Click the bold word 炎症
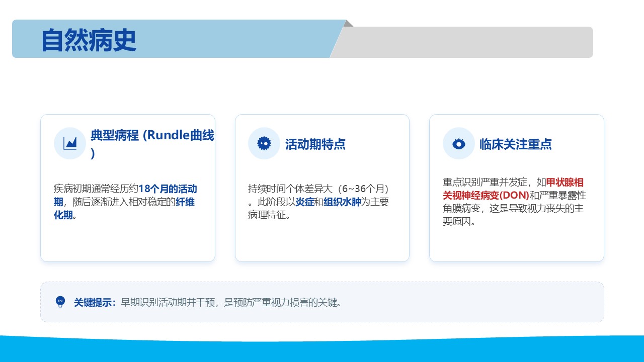Image resolution: width=644 pixels, height=362 pixels. [x=304, y=202]
